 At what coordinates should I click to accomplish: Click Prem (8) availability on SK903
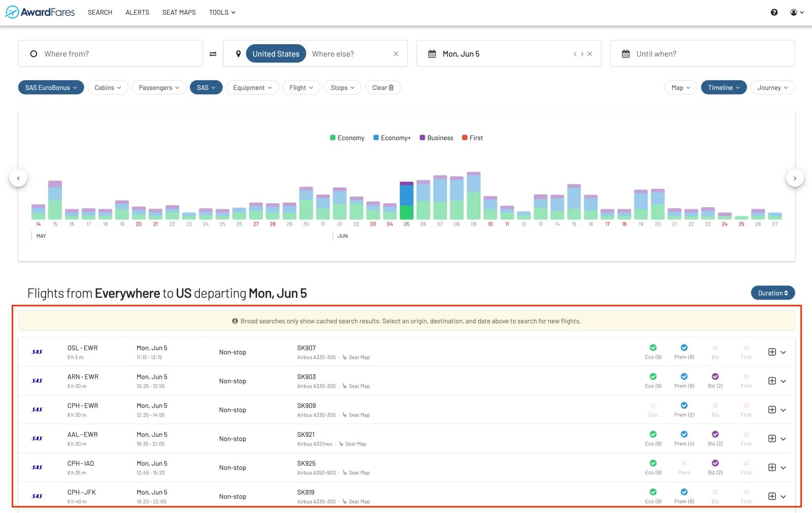[x=684, y=381]
